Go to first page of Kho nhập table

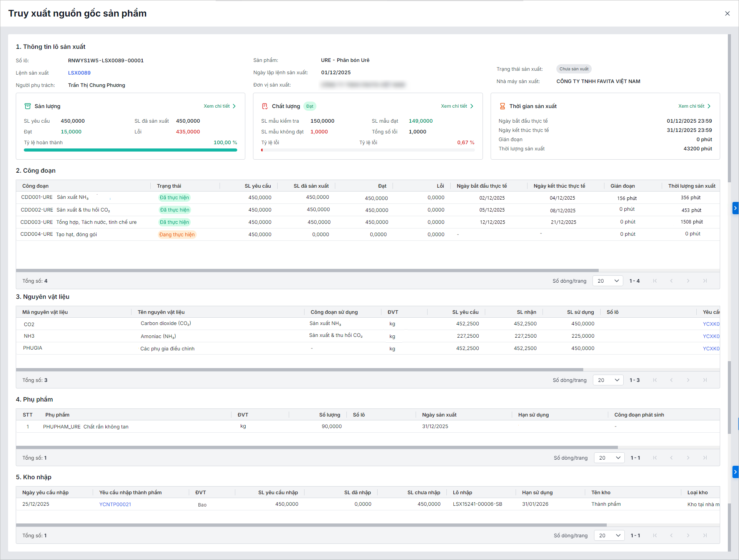coord(655,535)
